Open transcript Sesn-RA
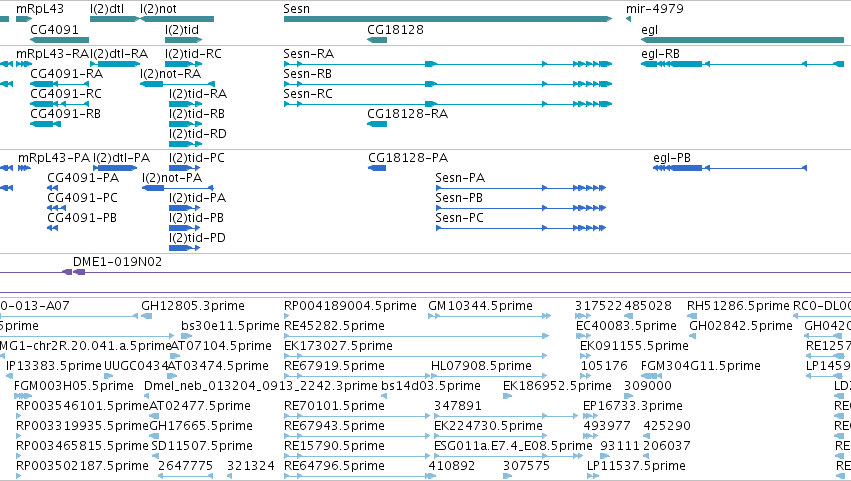The height and width of the screenshot is (481, 851). click(308, 54)
